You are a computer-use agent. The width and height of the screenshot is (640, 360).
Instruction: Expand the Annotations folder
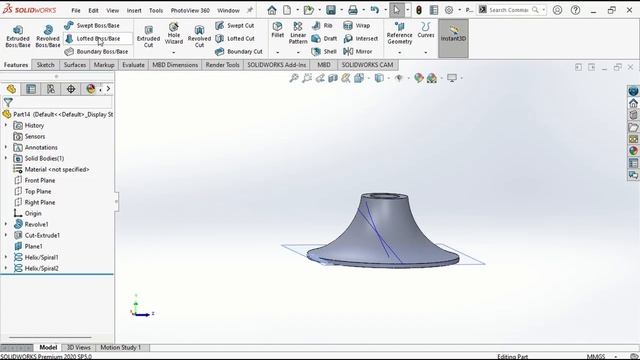[6, 147]
